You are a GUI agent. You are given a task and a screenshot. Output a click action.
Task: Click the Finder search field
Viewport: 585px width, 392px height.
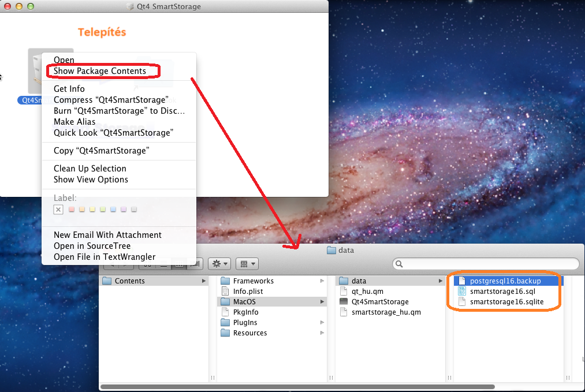pos(486,264)
